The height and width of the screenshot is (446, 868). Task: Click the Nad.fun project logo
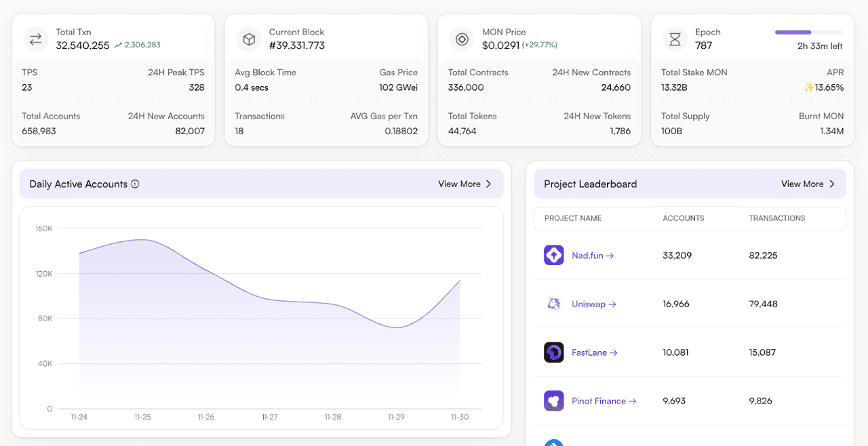click(554, 256)
